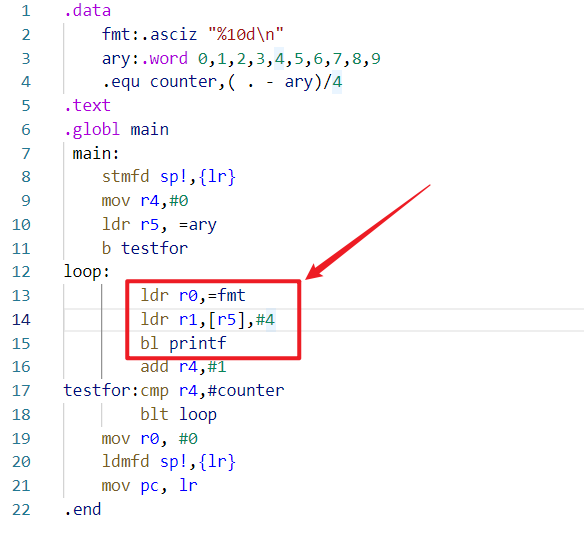Image resolution: width=584 pixels, height=533 pixels.
Task: Click the mov r4,#0 instruction
Action: [145, 201]
